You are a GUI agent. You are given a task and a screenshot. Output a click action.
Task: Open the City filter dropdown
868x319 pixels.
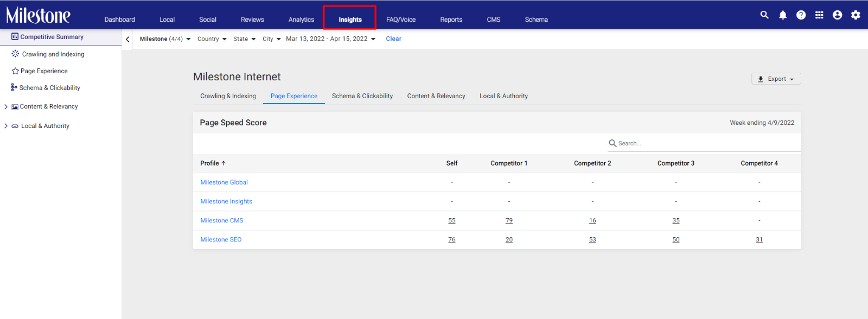coord(272,39)
